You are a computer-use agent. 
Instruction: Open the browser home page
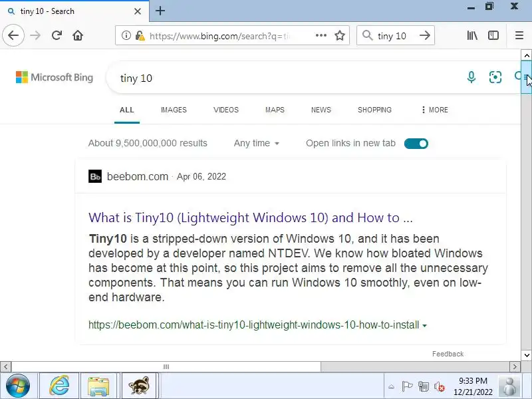point(78,35)
